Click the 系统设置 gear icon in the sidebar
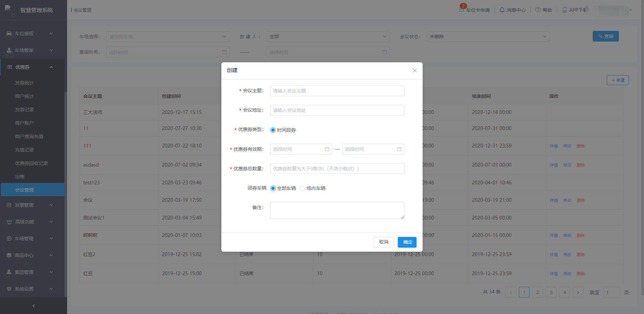Viewport: 644px width, 314px height. 9,289
